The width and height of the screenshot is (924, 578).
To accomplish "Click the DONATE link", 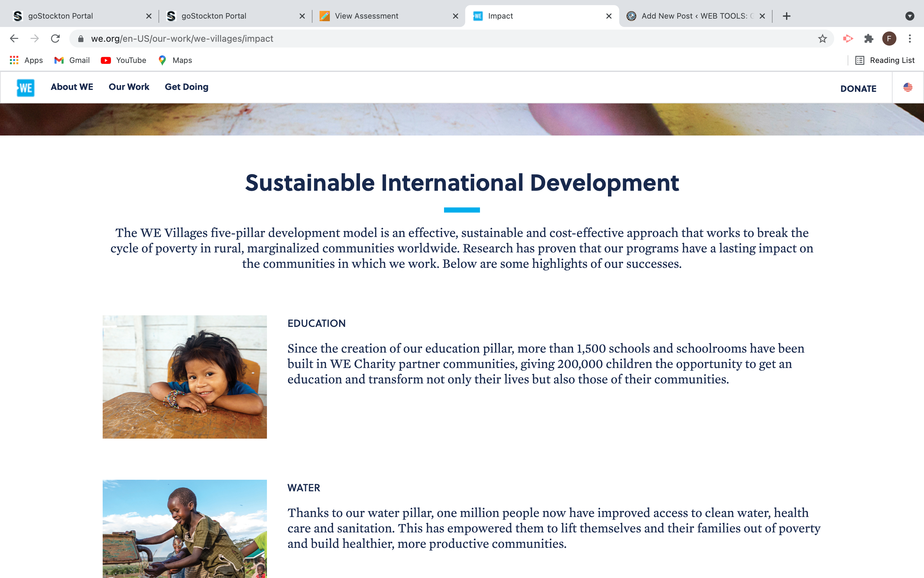I will [858, 89].
